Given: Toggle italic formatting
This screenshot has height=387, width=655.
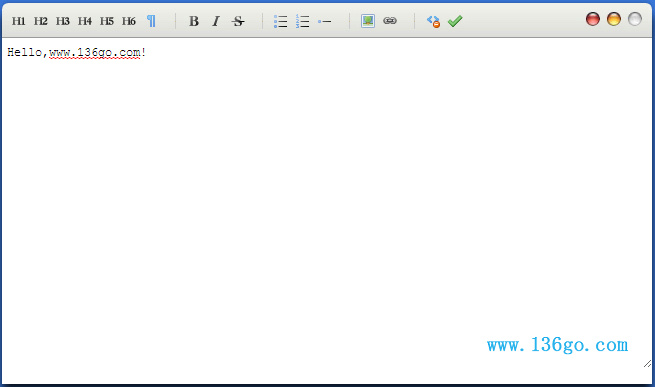Looking at the screenshot, I should coord(216,21).
